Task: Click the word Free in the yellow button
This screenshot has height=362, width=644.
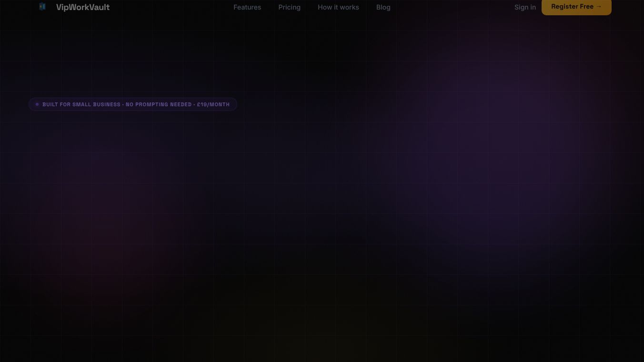Action: pyautogui.click(x=586, y=7)
